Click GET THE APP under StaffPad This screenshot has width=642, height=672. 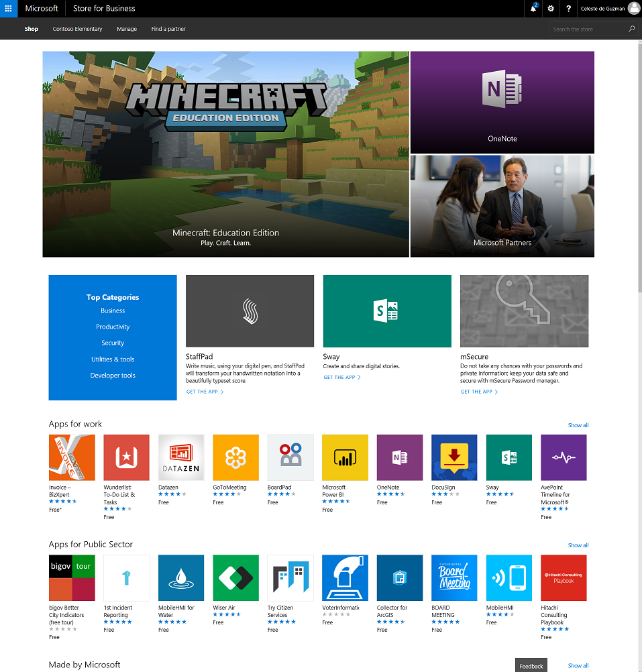(205, 392)
